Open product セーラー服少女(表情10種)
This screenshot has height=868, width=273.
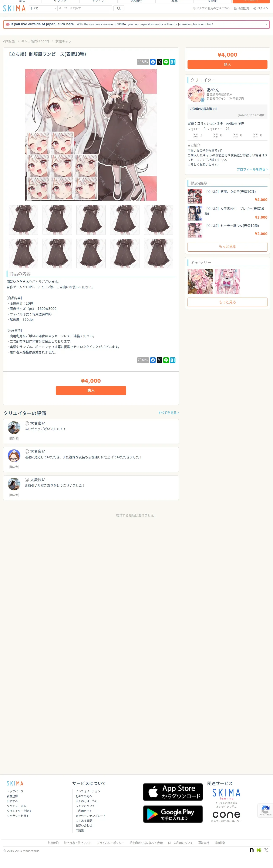[232, 226]
